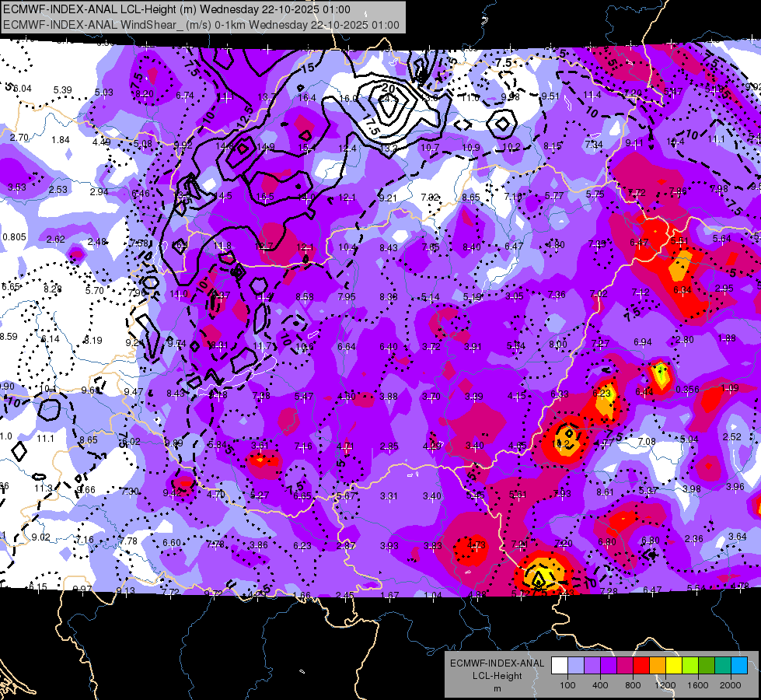Click the ECMWF-INDEX-ANAL heading in legend box
This screenshot has height=700, width=761.
click(497, 663)
